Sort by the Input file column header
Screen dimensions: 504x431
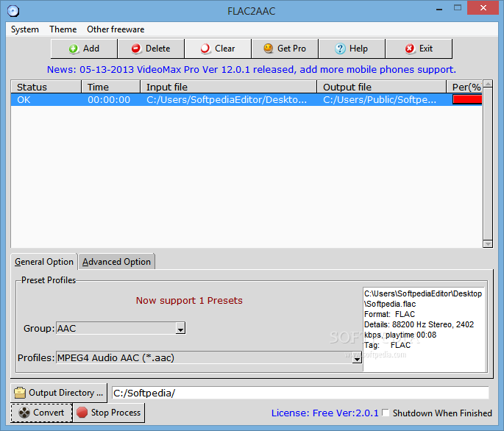(229, 87)
